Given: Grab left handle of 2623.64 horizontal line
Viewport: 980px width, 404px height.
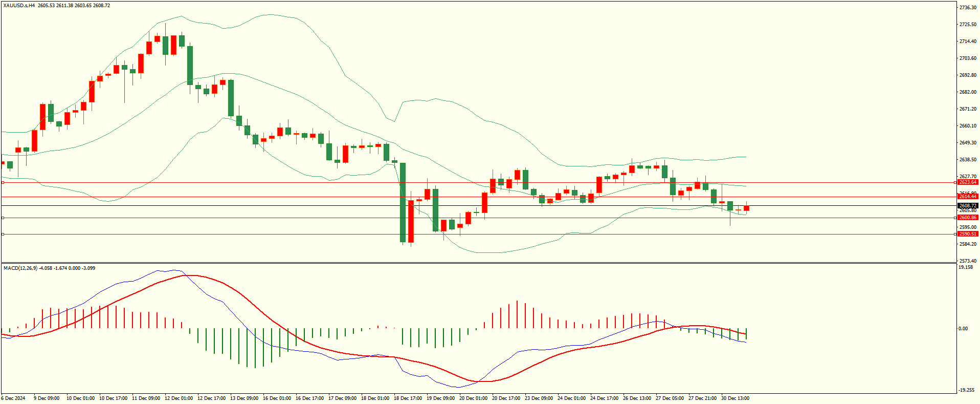Looking at the screenshot, I should click(3, 182).
